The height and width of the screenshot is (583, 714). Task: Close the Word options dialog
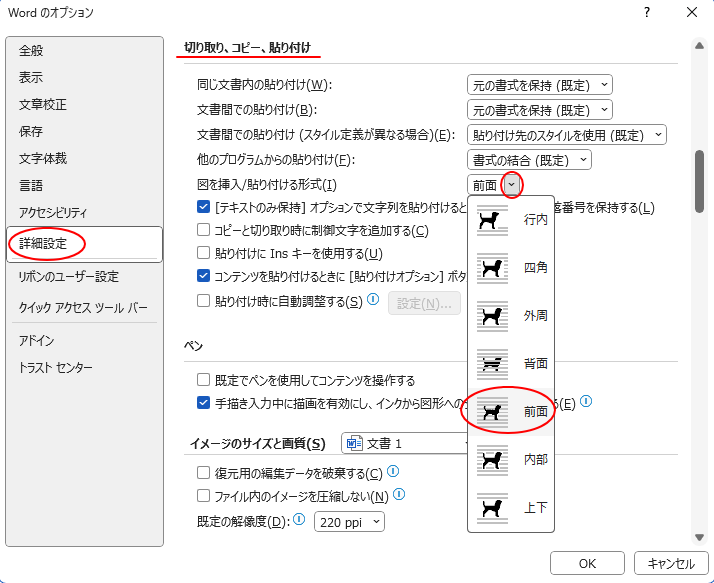tap(692, 12)
